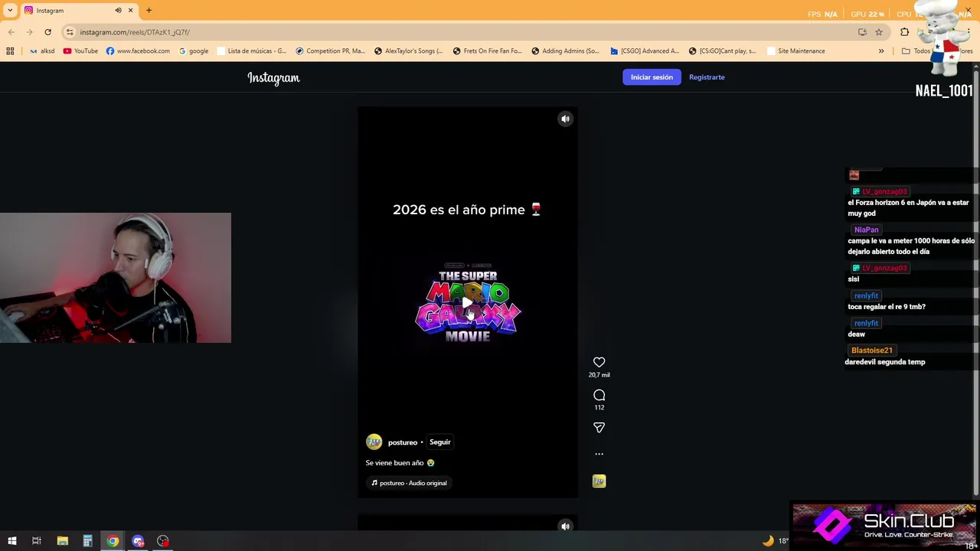Click the Registrarte link
980x551 pixels.
[707, 77]
